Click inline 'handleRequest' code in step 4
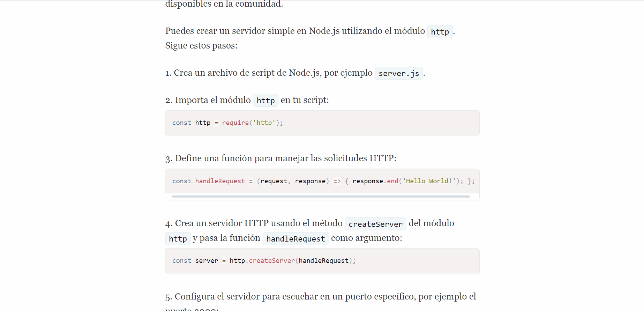Viewport: 644px width, 311px height. (x=295, y=239)
